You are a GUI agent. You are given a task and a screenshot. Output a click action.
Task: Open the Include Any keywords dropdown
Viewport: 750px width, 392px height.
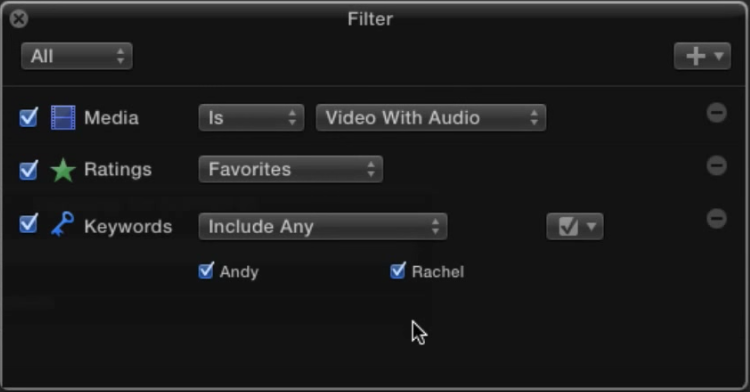point(323,227)
